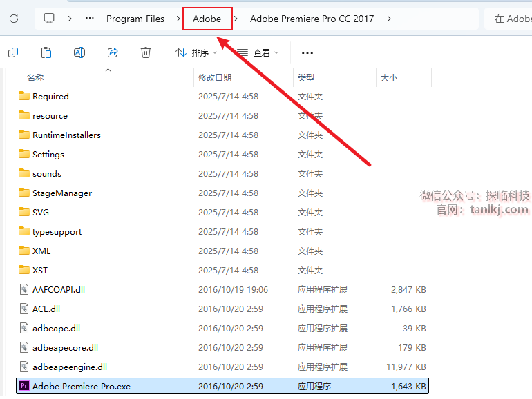Screen dimensions: 532x399
Task: Click the rename icon in toolbar
Action: pos(79,52)
